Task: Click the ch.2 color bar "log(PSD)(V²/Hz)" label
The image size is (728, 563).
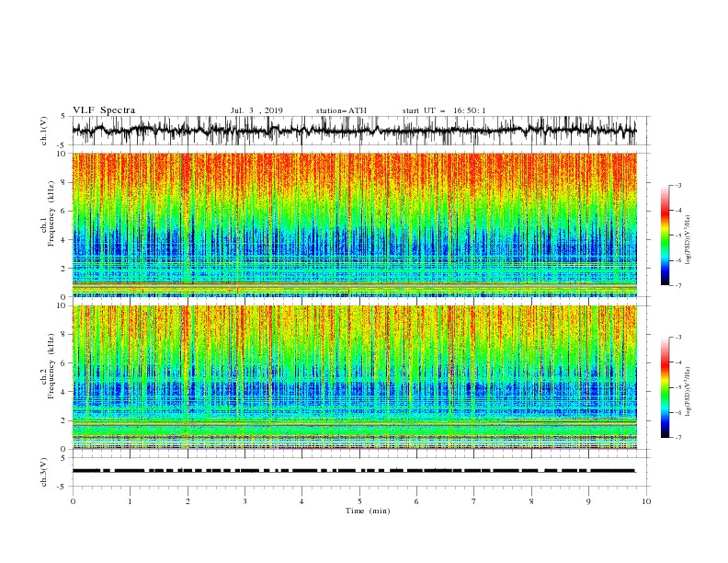Action: [688, 392]
